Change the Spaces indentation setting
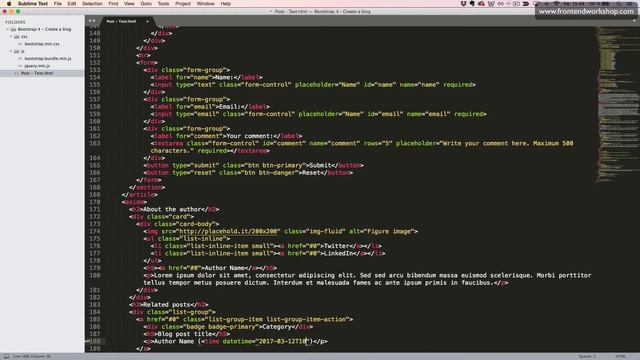Viewport: 640px width, 360px height. coord(587,356)
